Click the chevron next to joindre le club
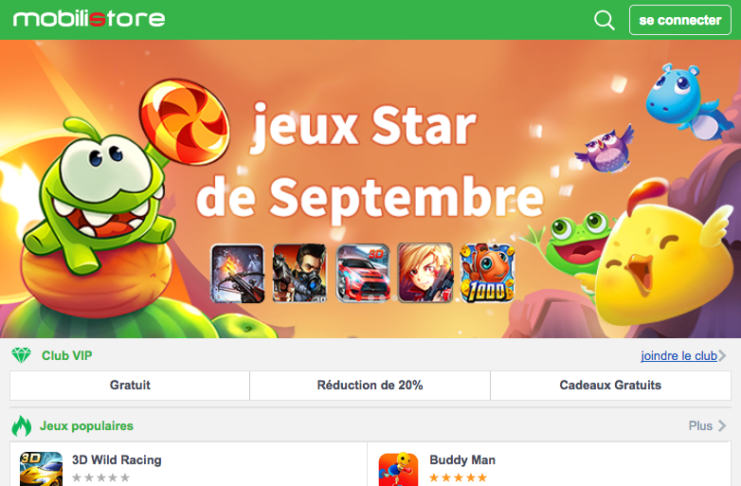The width and height of the screenshot is (741, 486). point(722,356)
